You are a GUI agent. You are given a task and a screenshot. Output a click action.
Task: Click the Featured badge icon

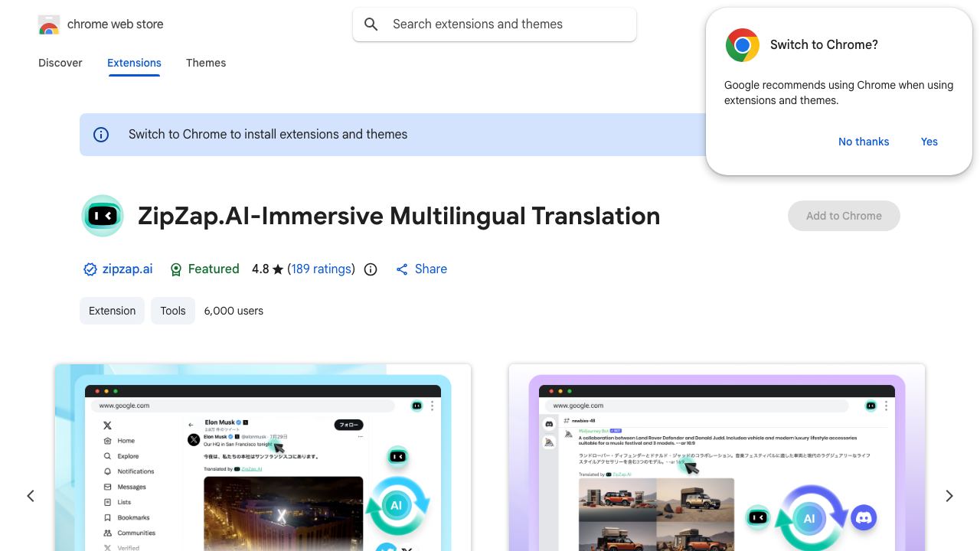[x=176, y=269]
